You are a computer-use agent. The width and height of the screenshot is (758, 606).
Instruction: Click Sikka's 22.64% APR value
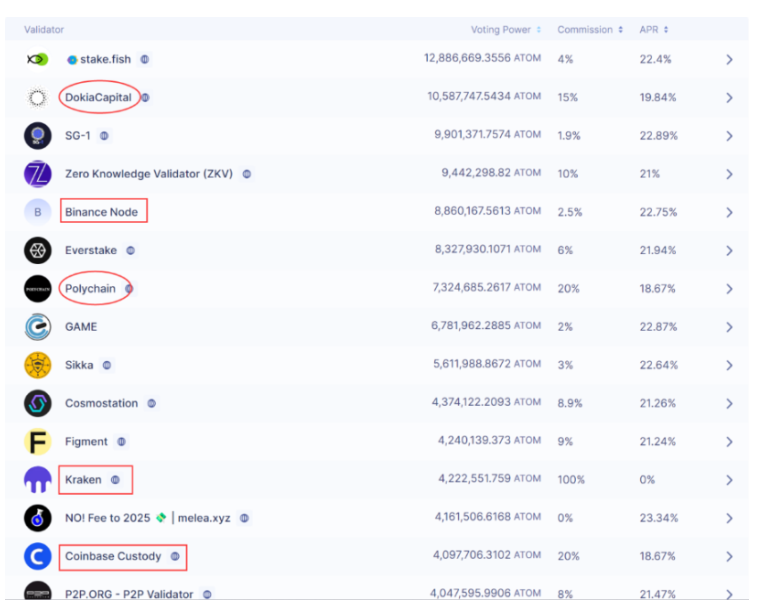click(658, 365)
